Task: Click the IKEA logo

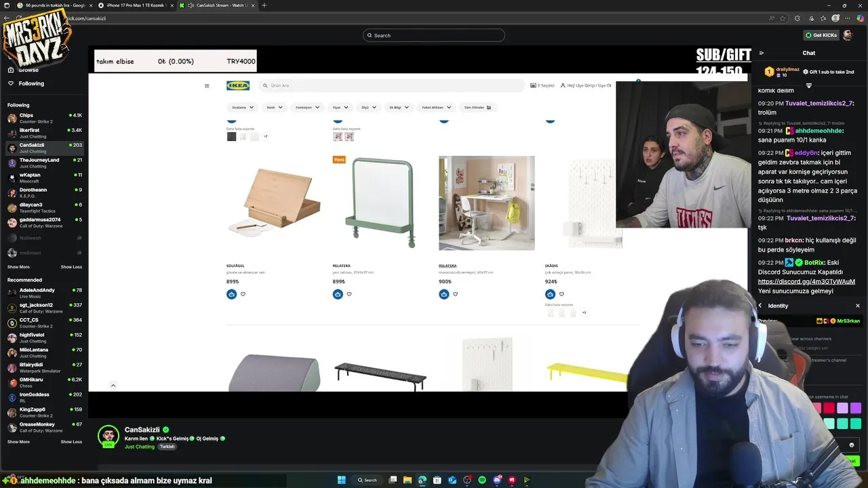Action: point(238,85)
